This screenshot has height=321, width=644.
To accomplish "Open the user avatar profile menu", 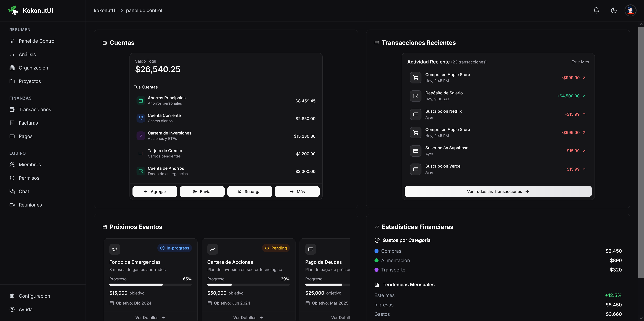I will coord(630,11).
